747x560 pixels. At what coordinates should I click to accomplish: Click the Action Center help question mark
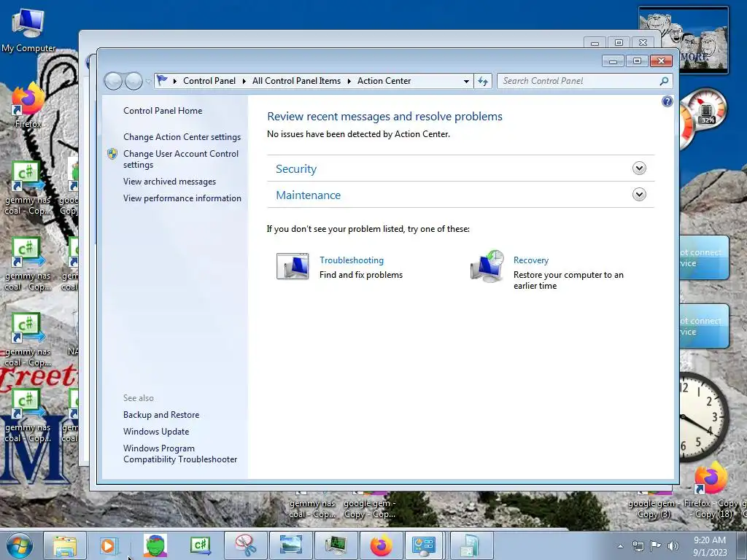click(667, 101)
